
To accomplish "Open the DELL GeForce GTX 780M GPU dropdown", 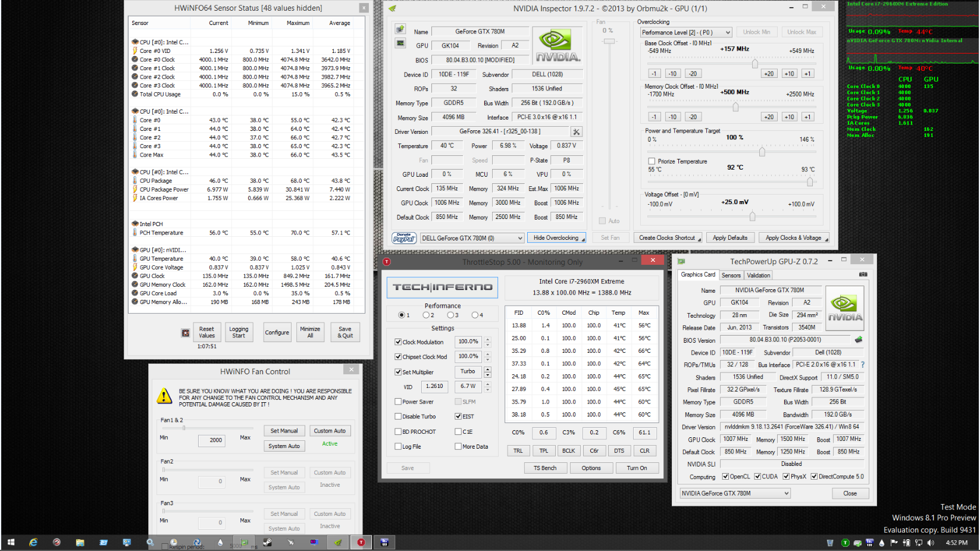I will (x=472, y=238).
